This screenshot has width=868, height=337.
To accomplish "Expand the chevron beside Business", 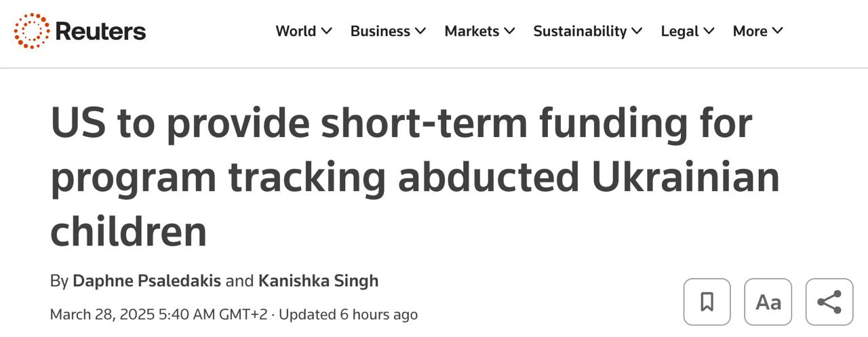I will pos(420,31).
